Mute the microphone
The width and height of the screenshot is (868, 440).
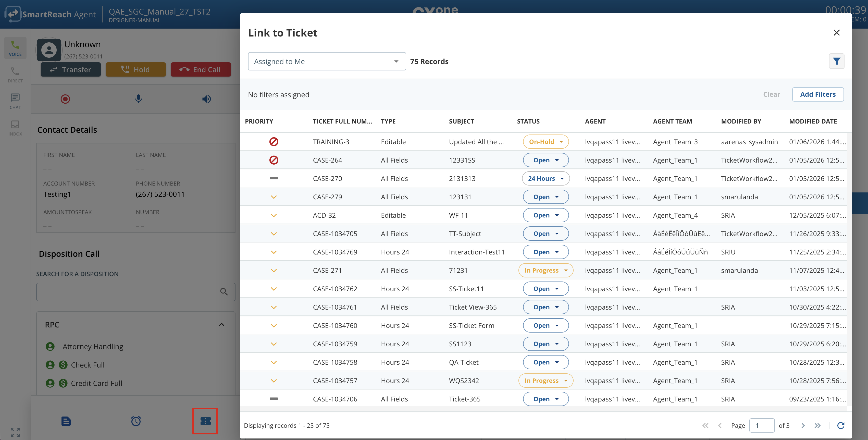[138, 99]
